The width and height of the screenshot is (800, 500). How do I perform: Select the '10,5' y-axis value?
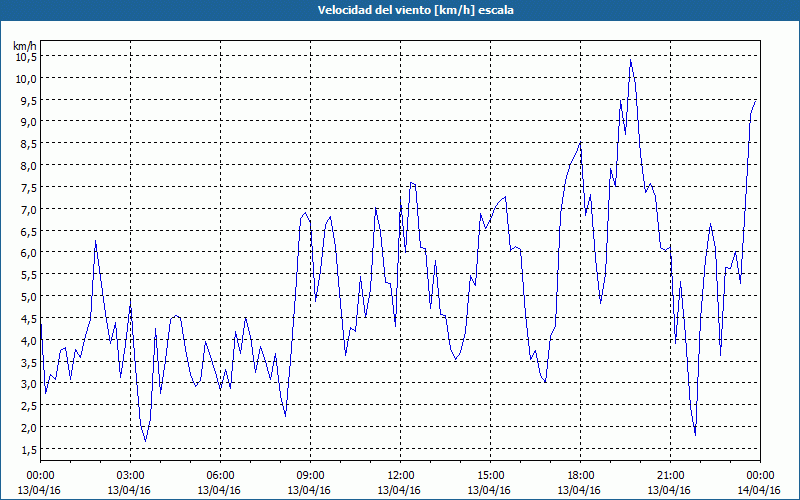pyautogui.click(x=27, y=57)
